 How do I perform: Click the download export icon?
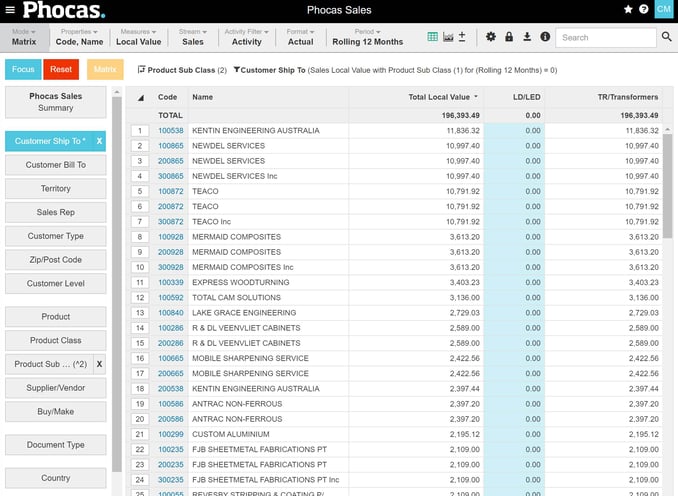coord(527,37)
